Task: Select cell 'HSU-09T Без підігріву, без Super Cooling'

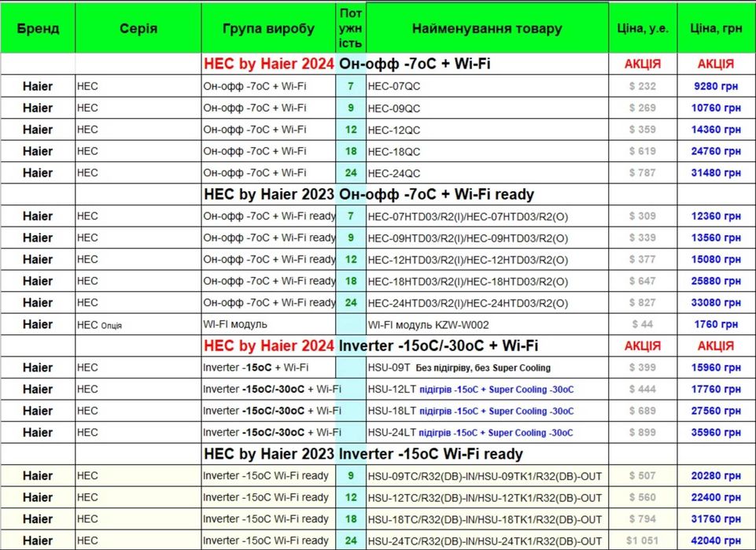Action: point(487,367)
